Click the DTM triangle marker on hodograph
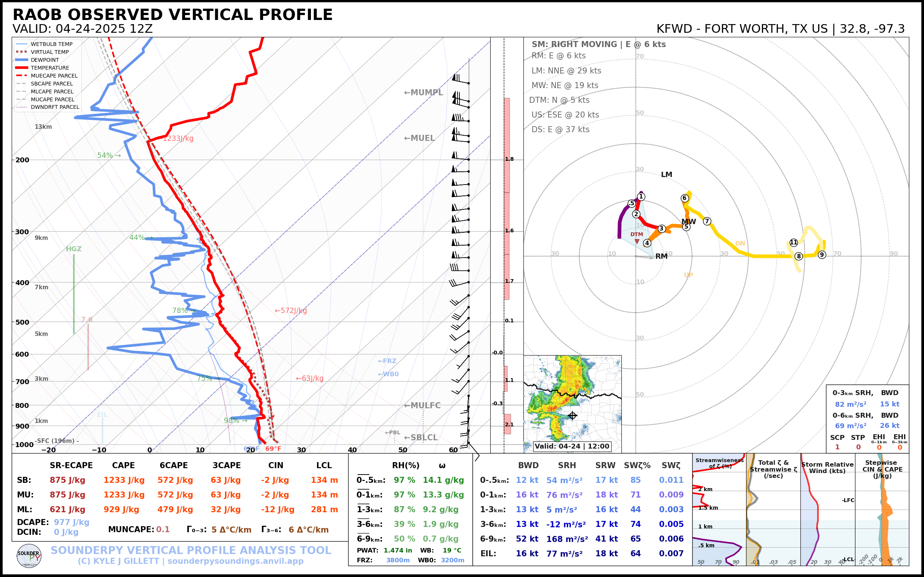Image resolution: width=924 pixels, height=577 pixels. coord(637,241)
